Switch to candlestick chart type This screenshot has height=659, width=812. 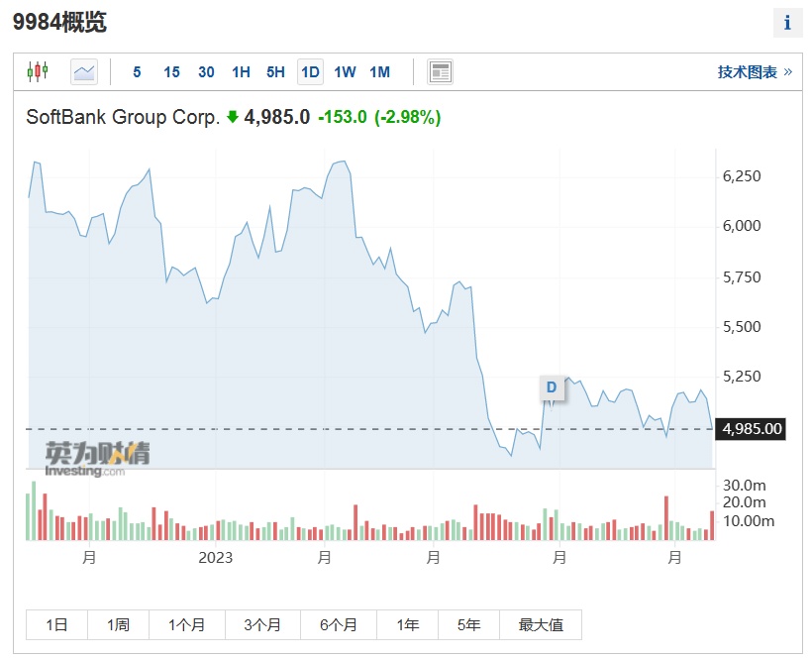38,71
